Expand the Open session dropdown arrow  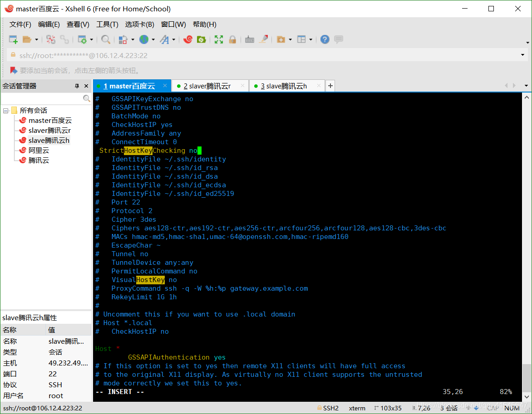coord(36,39)
